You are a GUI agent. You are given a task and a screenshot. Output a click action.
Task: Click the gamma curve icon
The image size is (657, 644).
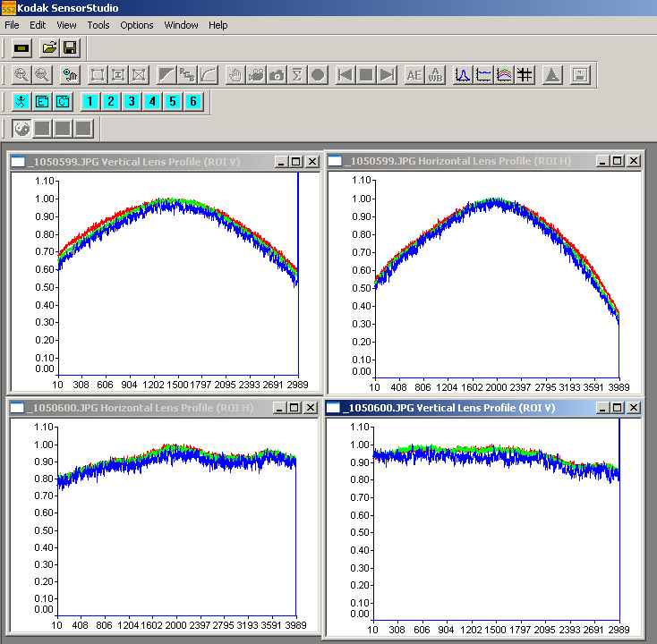(208, 75)
